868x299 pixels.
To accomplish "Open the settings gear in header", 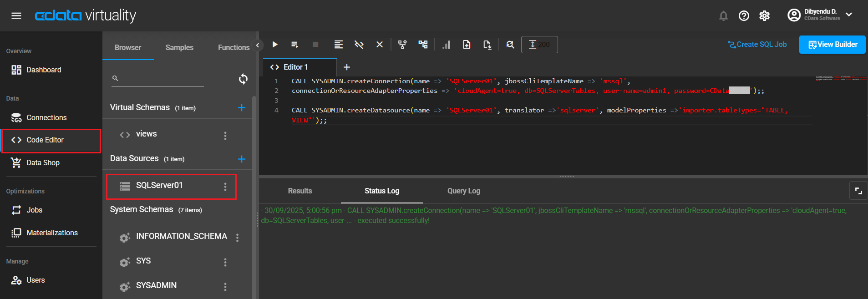I will [x=764, y=16].
